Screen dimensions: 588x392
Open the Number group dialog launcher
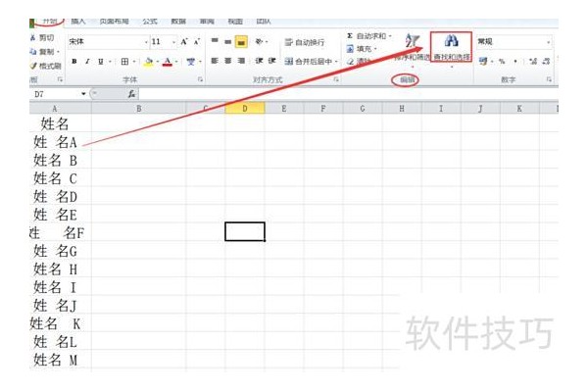point(549,79)
